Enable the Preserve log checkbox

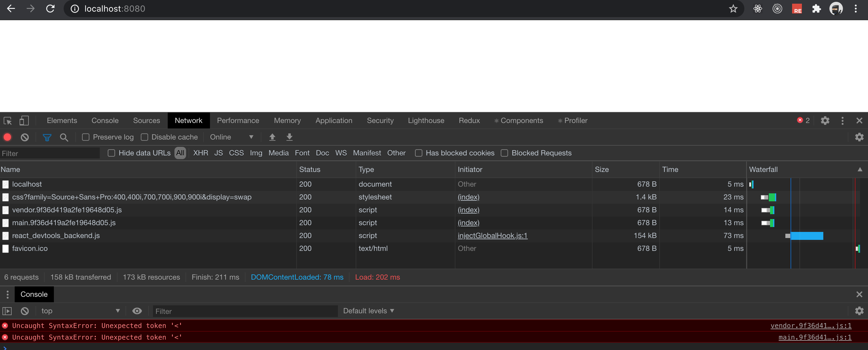[85, 137]
